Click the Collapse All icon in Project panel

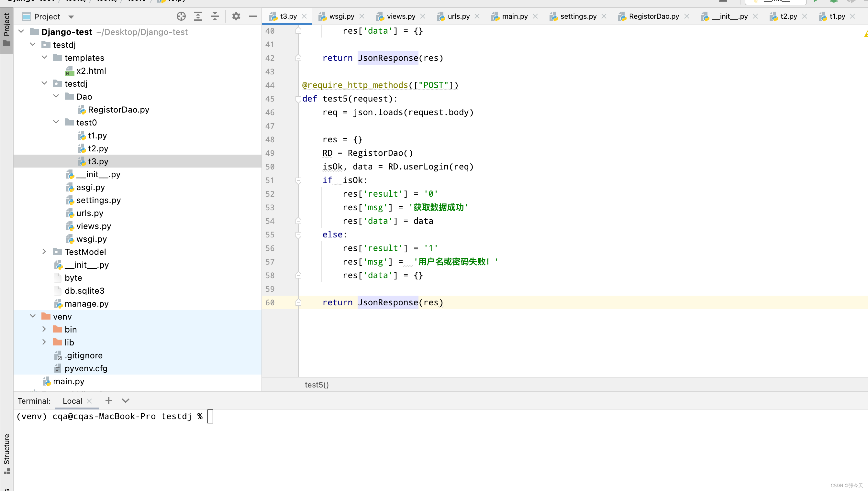click(x=215, y=16)
